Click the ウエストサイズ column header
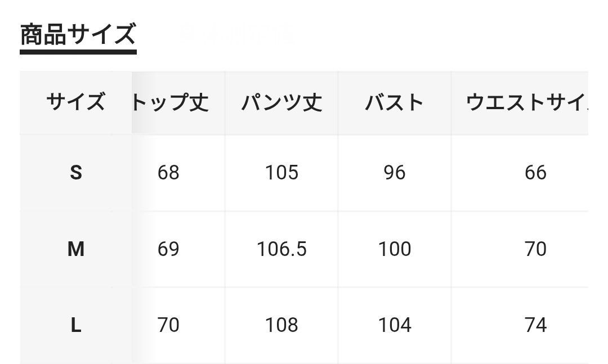The width and height of the screenshot is (608, 364). [x=526, y=102]
